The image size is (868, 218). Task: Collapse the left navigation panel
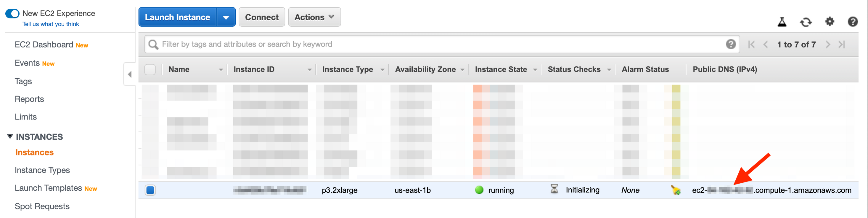pos(129,74)
